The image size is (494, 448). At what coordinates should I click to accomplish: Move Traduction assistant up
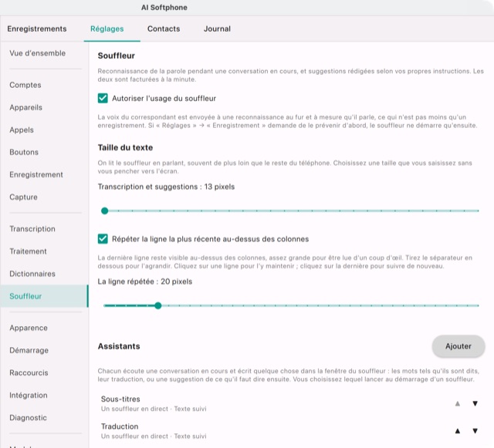[458, 431]
